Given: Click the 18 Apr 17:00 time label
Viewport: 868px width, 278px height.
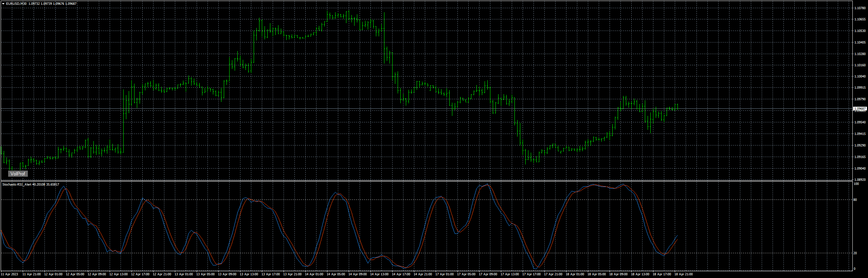Looking at the screenshot, I should pos(662,274).
